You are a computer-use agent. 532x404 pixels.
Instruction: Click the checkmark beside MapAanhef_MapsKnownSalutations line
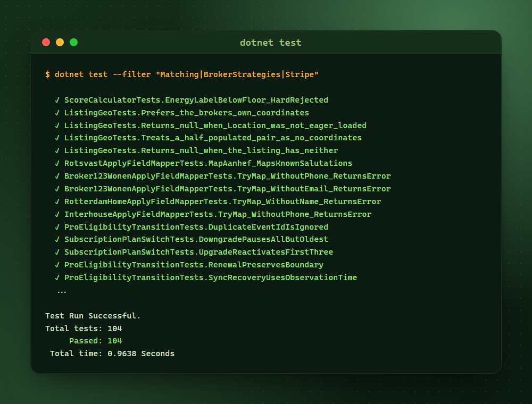click(x=57, y=163)
